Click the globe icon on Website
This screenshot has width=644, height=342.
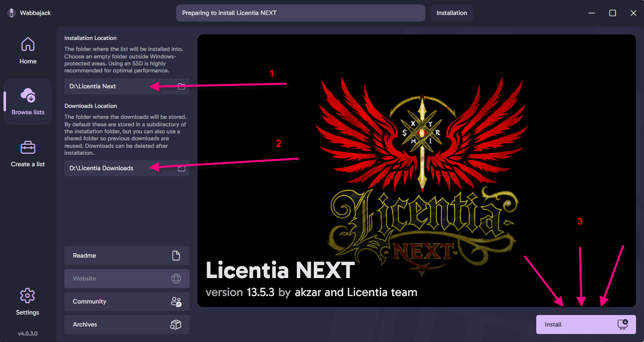176,279
